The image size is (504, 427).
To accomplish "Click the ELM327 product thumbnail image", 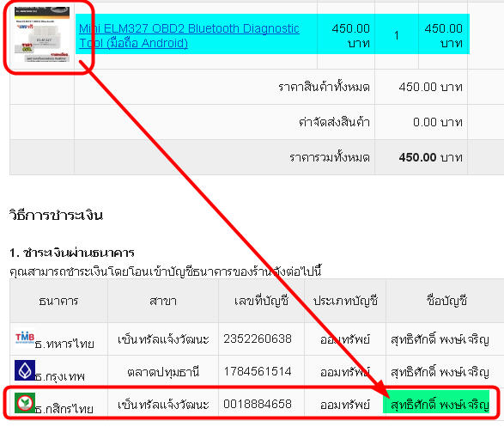I will tap(42, 34).
